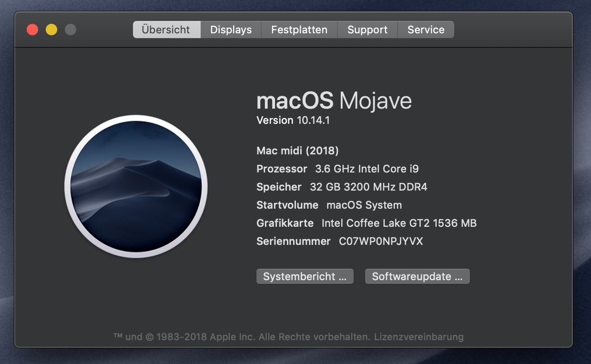The width and height of the screenshot is (591, 364).
Task: Click the Apple Inc. copyright notice
Action: point(242,337)
